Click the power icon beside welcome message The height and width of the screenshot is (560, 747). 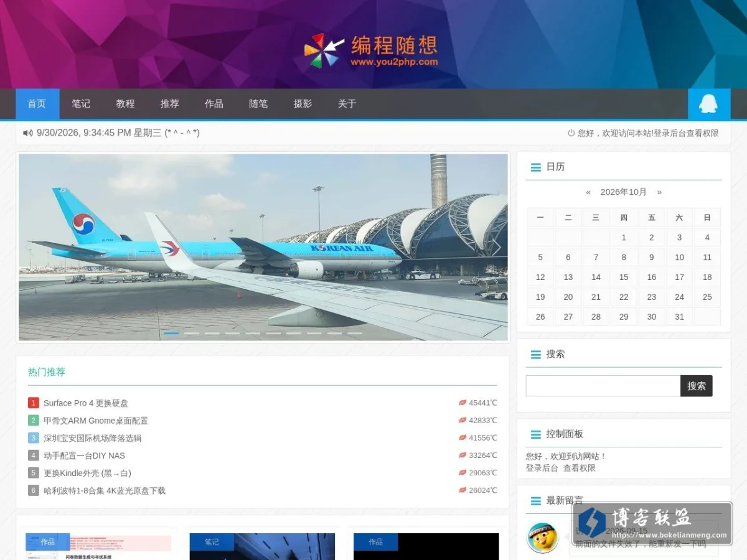(571, 133)
